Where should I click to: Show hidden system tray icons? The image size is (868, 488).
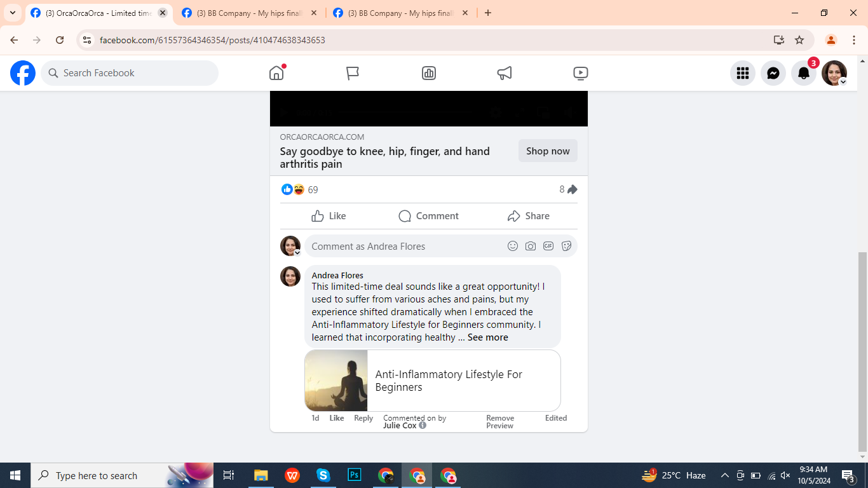(724, 475)
